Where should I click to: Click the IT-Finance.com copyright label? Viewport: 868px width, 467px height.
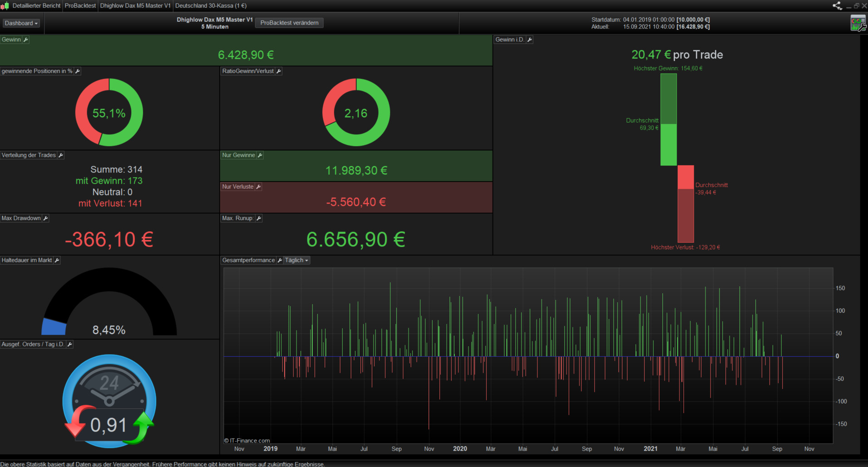[247, 441]
